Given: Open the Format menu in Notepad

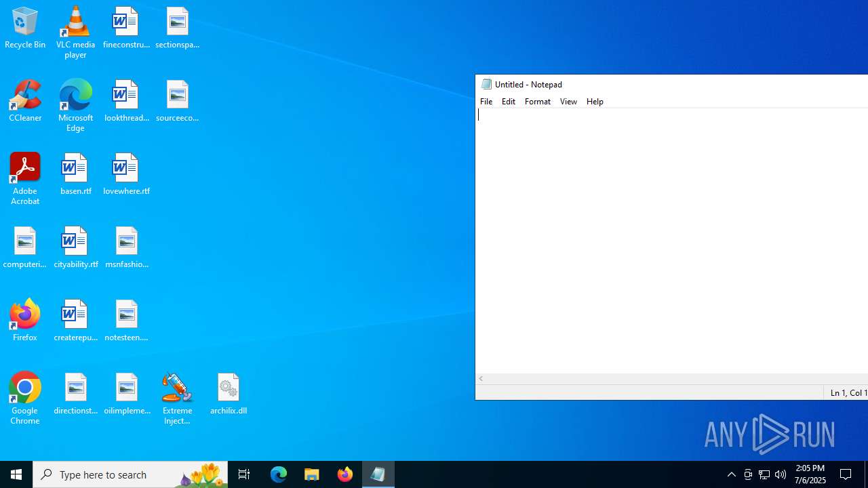Looking at the screenshot, I should (x=538, y=102).
